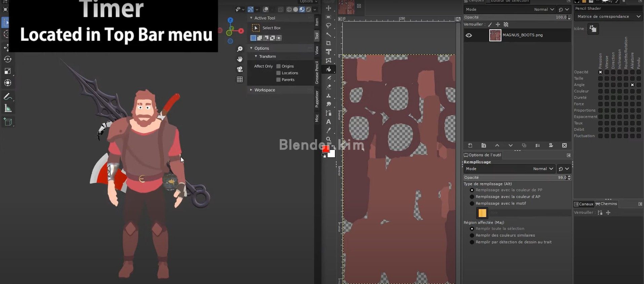Viewport: 644px width, 284px height.
Task: Select GIMP's Bucket Fill tool
Action: 329,69
